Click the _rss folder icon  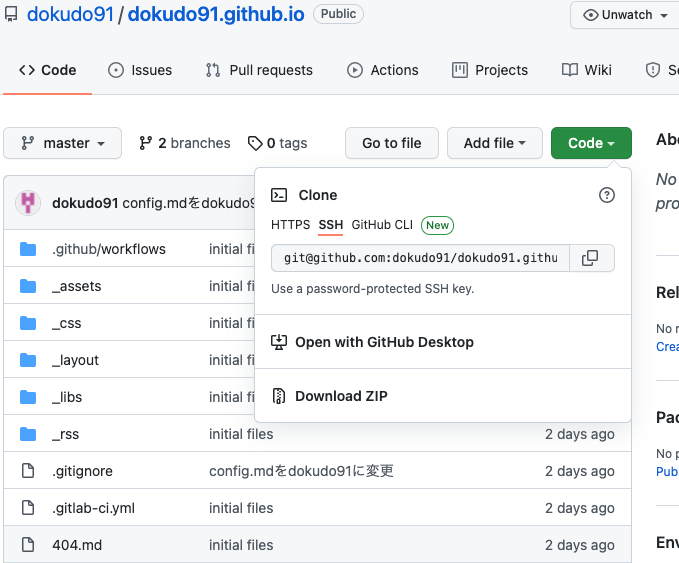28,434
